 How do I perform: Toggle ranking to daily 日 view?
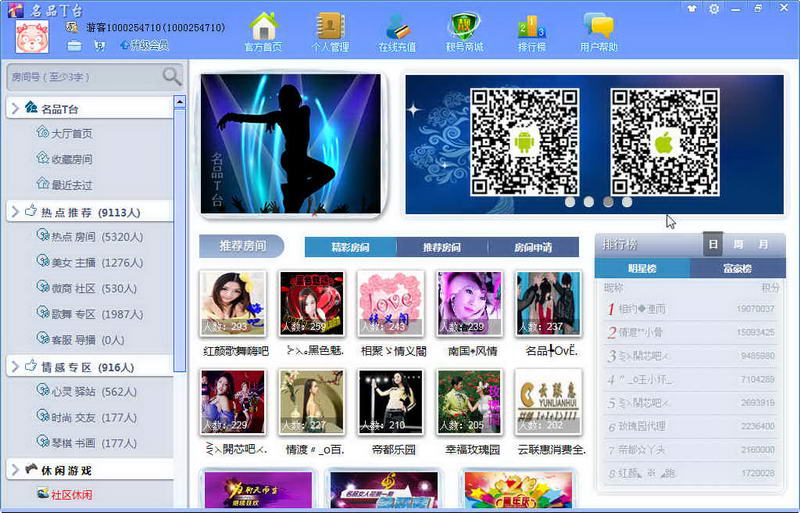713,245
